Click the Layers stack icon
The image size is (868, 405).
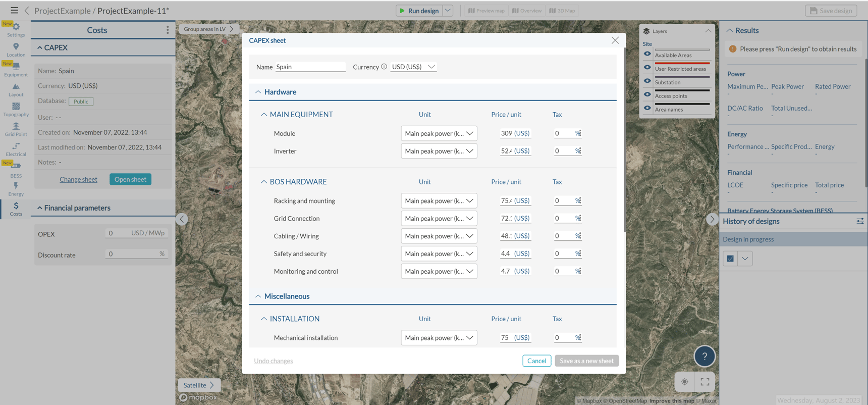[x=646, y=31]
